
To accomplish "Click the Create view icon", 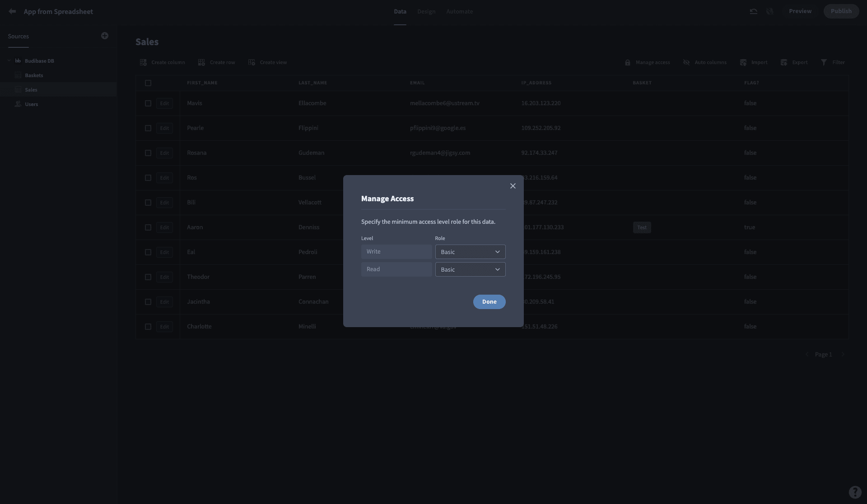I will pyautogui.click(x=252, y=62).
